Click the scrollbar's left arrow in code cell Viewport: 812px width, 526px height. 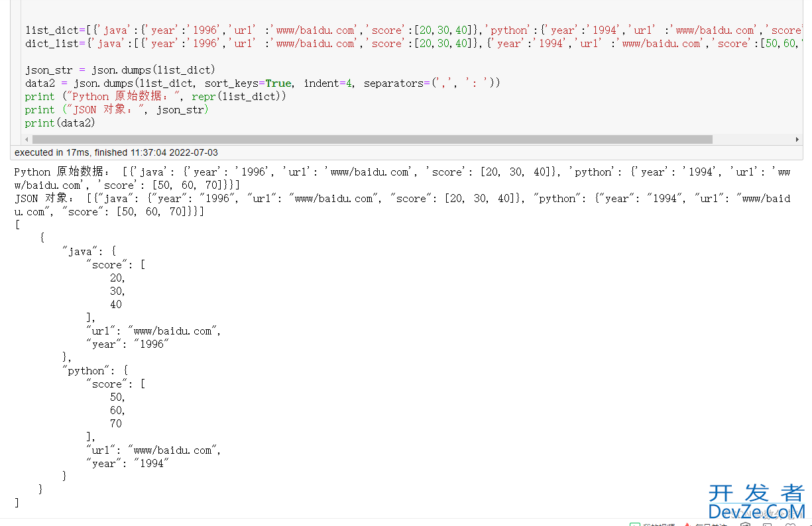(x=27, y=140)
